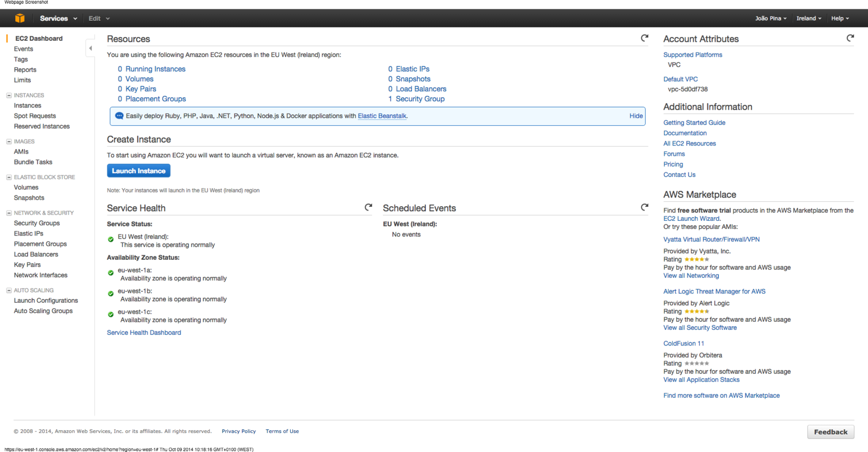868x452 pixels.
Task: Refresh the Service Health section
Action: 368,207
